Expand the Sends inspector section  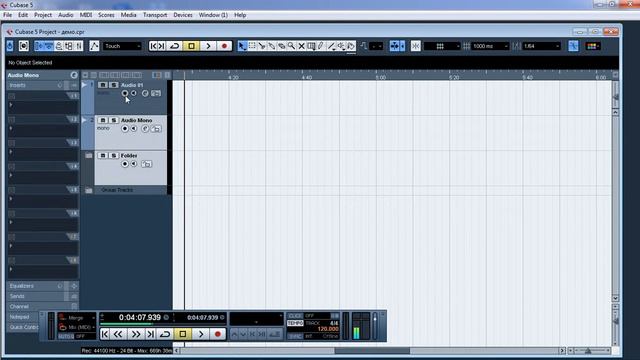(x=43, y=296)
